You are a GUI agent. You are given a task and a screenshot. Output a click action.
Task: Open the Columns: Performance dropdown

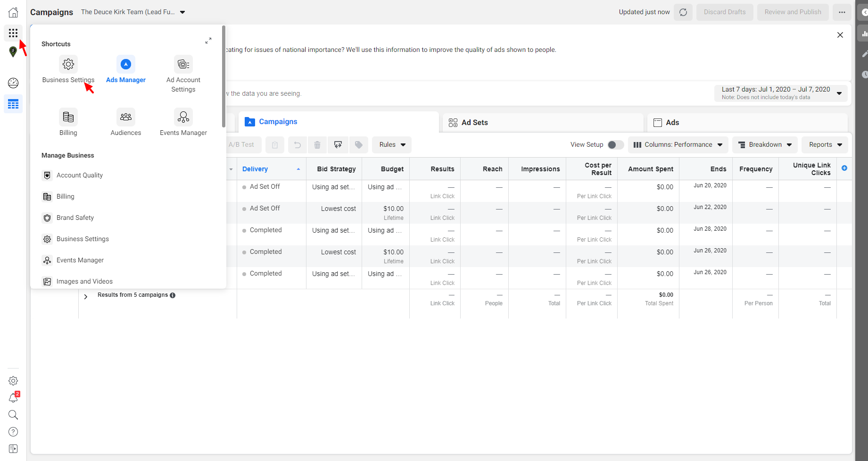point(678,145)
